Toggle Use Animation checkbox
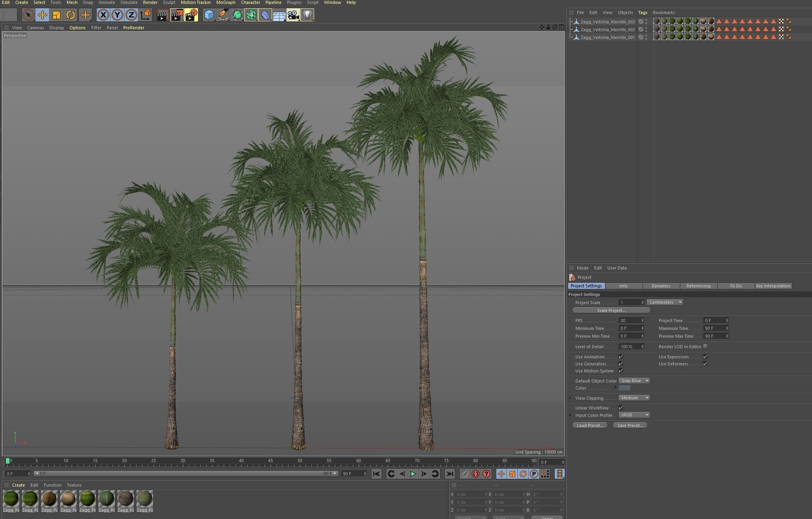Image resolution: width=812 pixels, height=519 pixels. 621,356
